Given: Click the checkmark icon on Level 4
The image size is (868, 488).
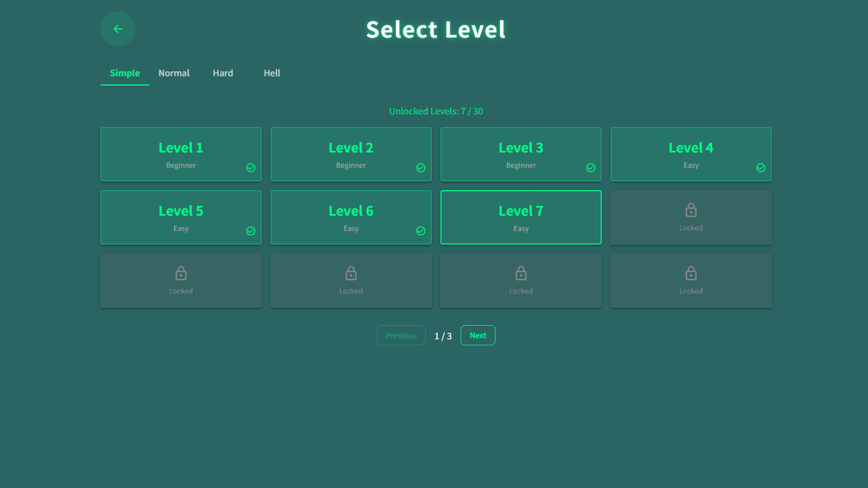Looking at the screenshot, I should [x=760, y=168].
